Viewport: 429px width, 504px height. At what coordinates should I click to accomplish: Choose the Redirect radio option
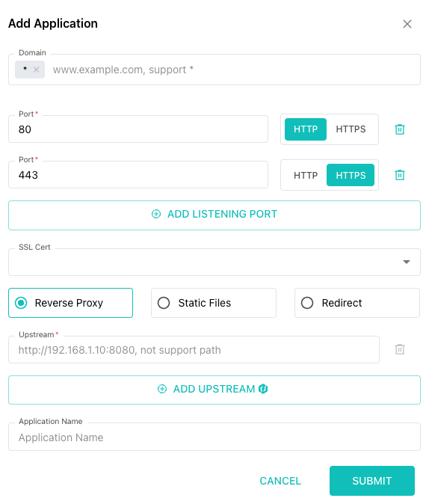(357, 303)
